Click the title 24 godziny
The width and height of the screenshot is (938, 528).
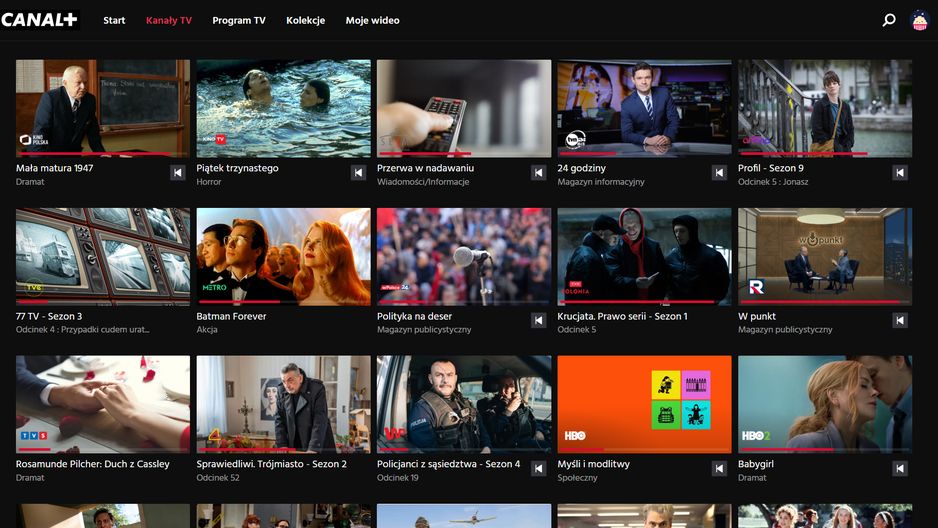[581, 168]
